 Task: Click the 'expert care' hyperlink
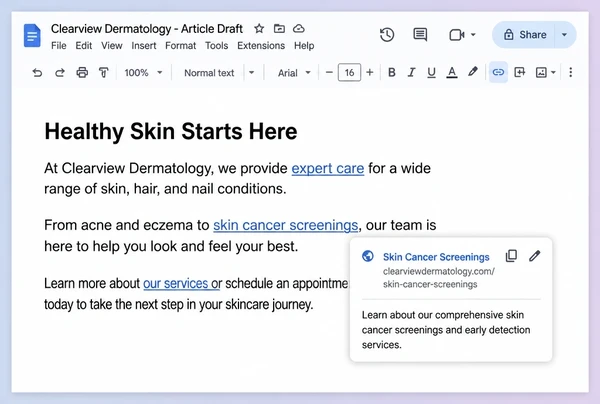[x=328, y=168]
